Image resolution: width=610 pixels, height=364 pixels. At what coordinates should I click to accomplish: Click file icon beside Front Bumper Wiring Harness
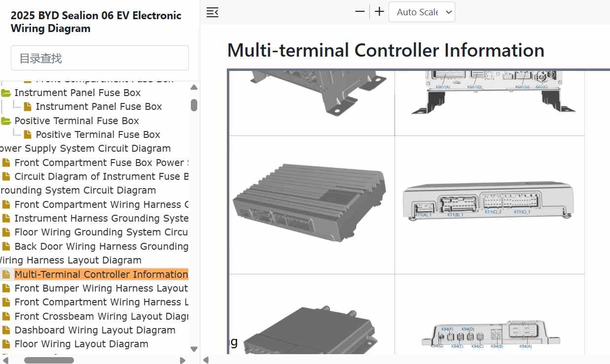pyautogui.click(x=6, y=288)
